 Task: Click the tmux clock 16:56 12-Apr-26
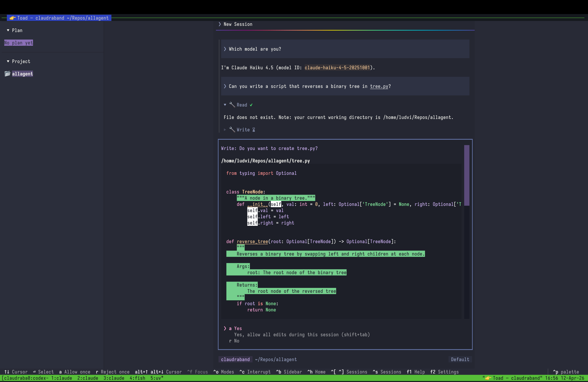coord(564,378)
